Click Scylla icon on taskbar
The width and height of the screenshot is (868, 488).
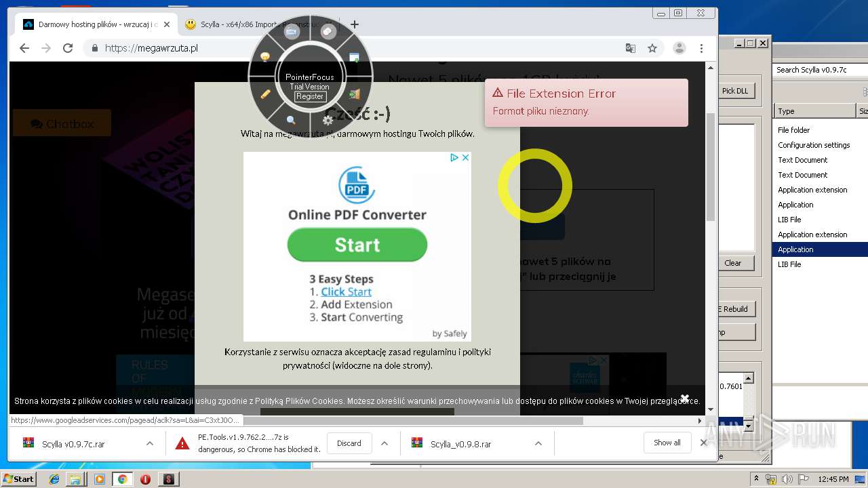point(168,479)
